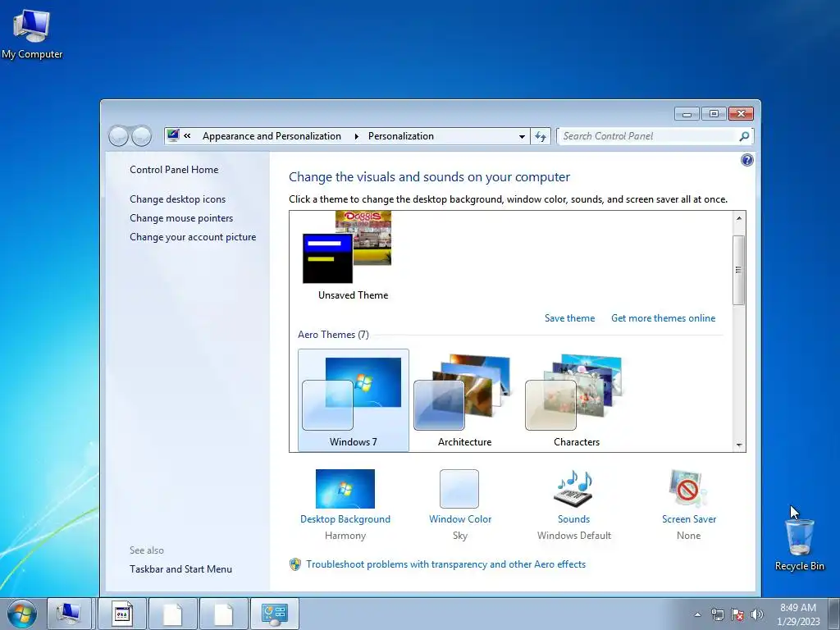840x630 pixels.
Task: Open the volume speaker tray icon
Action: (x=757, y=614)
